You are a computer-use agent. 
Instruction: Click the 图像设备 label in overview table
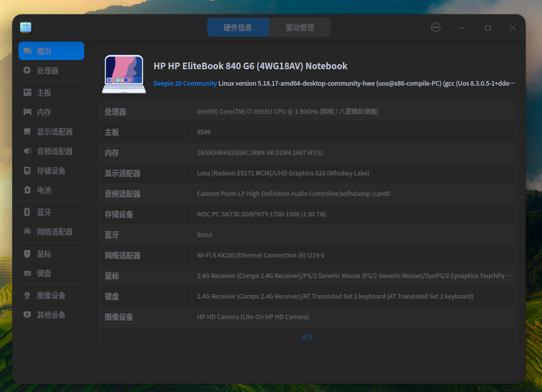(x=119, y=317)
